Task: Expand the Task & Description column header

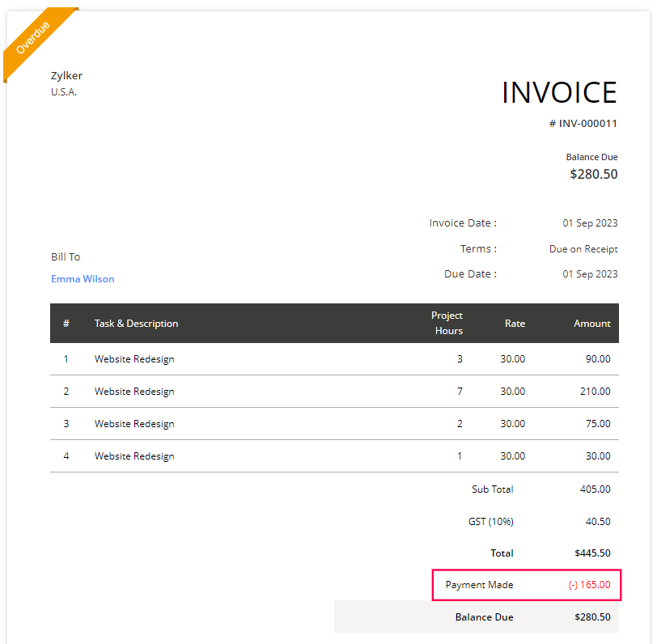Action: coord(136,323)
